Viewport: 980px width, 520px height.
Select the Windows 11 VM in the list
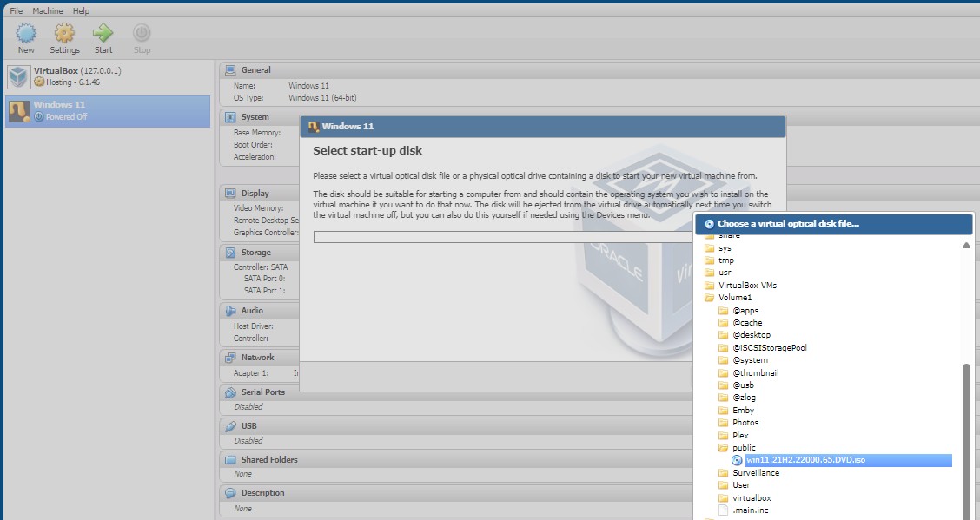click(108, 111)
